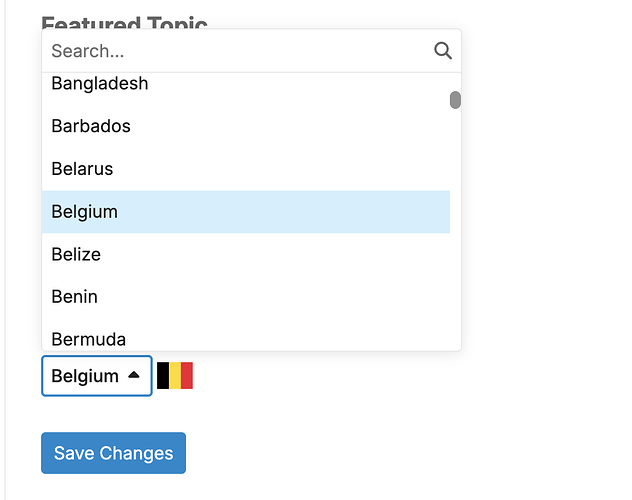This screenshot has height=500, width=632.
Task: Choose Belarus in the dropdown list
Action: click(x=246, y=169)
